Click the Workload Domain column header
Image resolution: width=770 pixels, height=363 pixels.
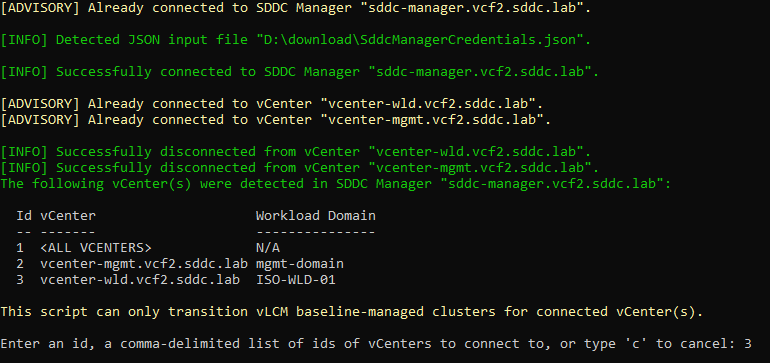[316, 216]
